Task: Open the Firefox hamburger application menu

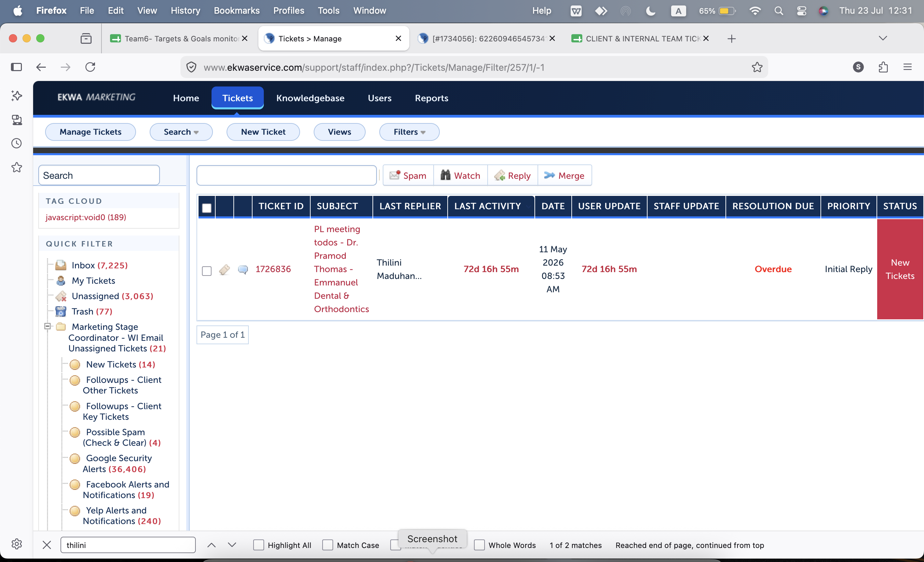Action: click(908, 67)
